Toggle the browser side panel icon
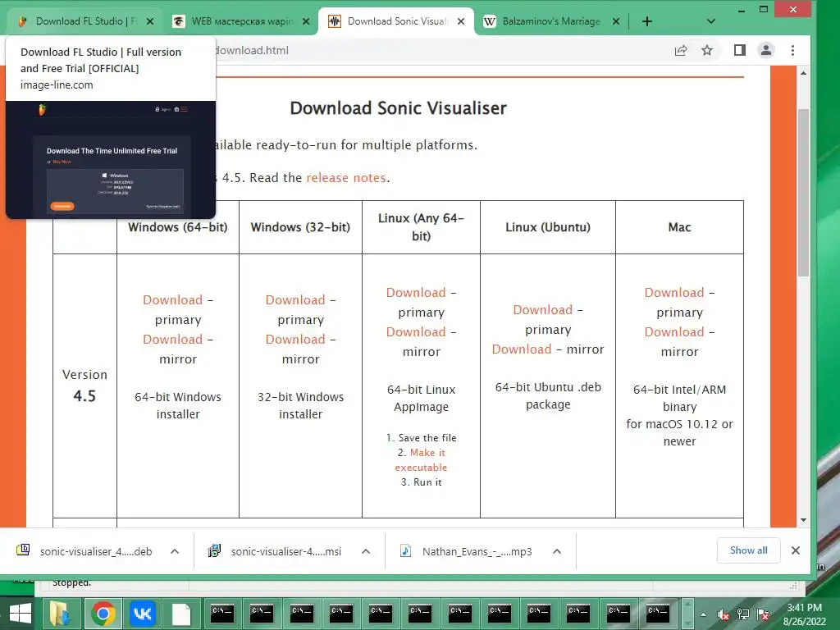The width and height of the screenshot is (840, 630). tap(740, 50)
